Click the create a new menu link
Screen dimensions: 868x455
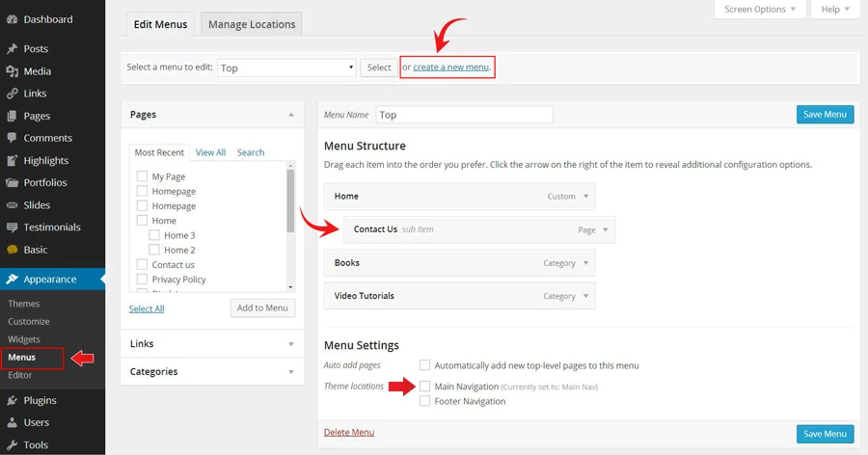(451, 67)
